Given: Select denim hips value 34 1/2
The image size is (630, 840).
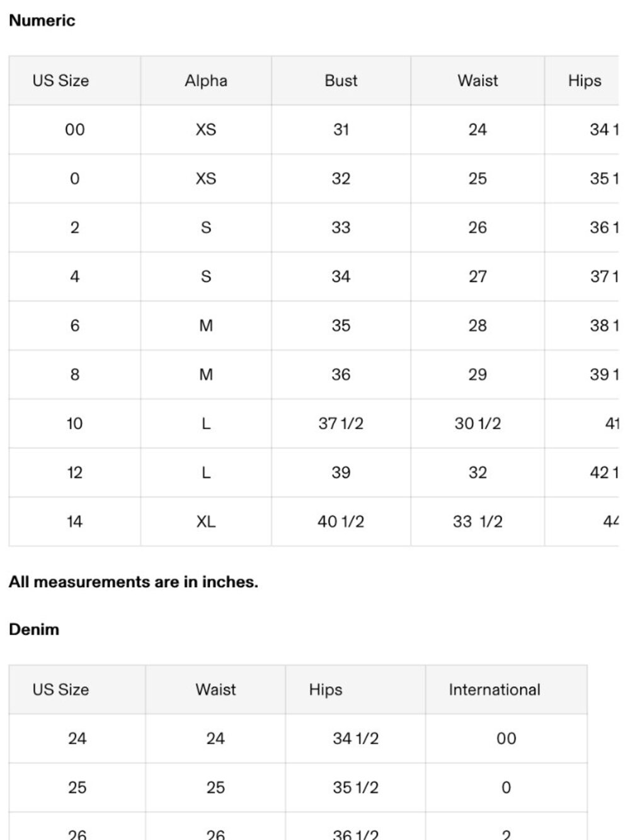Looking at the screenshot, I should (x=356, y=739).
